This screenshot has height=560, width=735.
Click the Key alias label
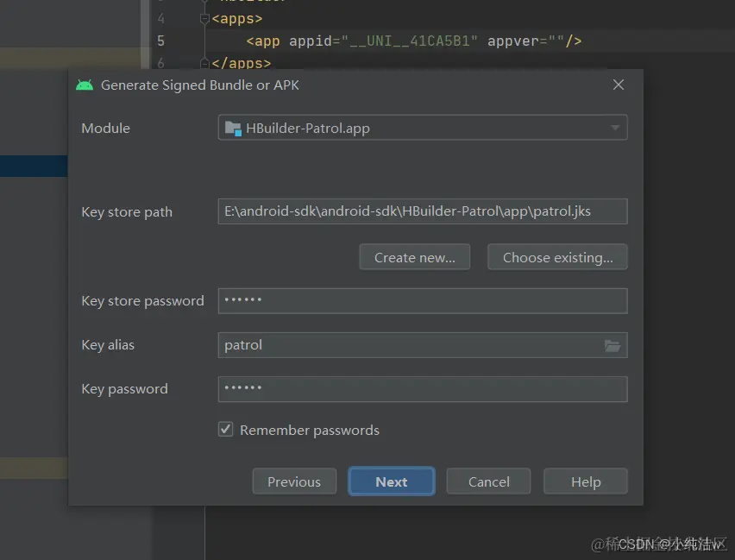[108, 345]
